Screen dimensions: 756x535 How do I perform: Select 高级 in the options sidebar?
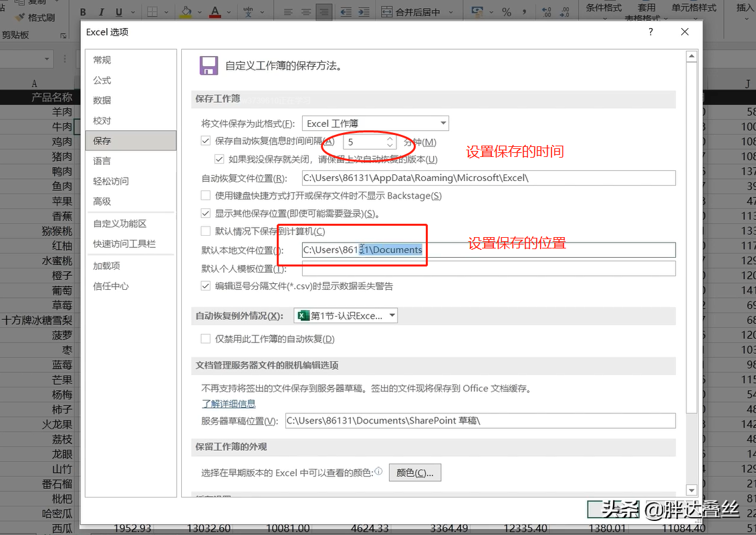coord(130,202)
